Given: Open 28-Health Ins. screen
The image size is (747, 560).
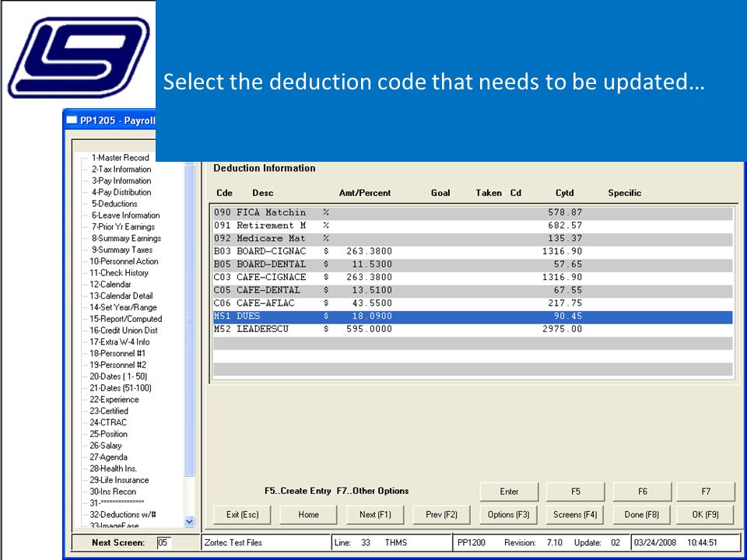Looking at the screenshot, I should click(114, 468).
